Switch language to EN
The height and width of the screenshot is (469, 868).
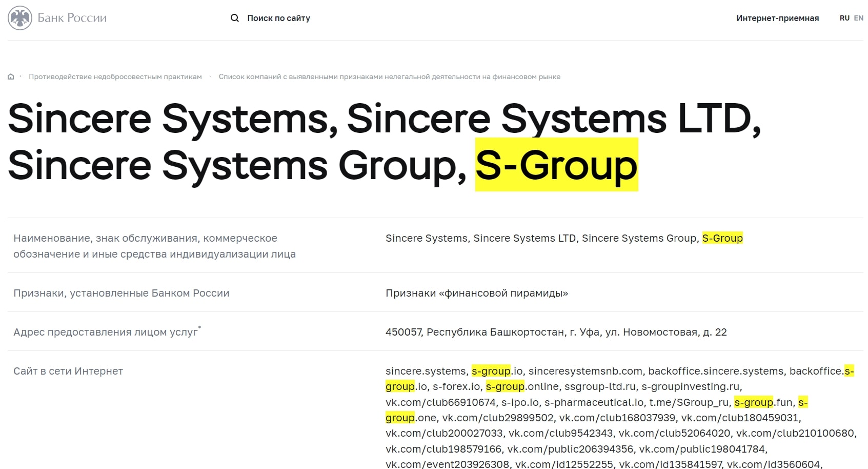point(859,18)
